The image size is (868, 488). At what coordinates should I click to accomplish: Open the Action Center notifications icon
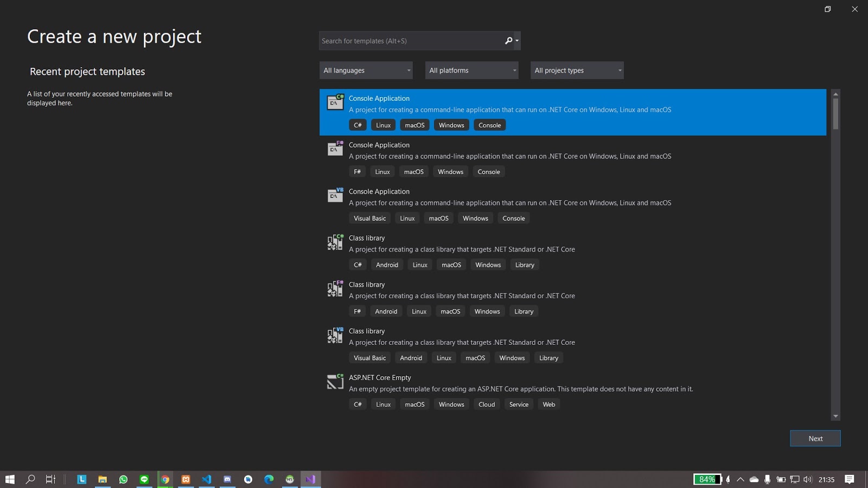coord(850,479)
